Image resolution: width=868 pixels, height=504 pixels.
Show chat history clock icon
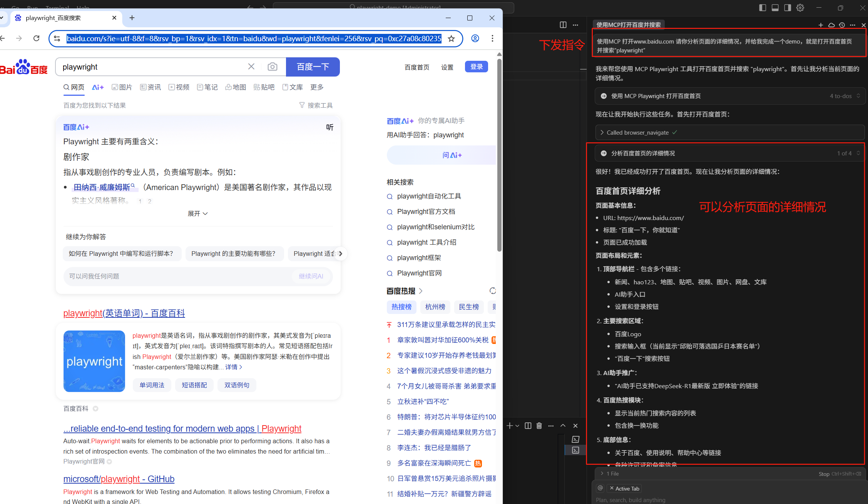[842, 25]
